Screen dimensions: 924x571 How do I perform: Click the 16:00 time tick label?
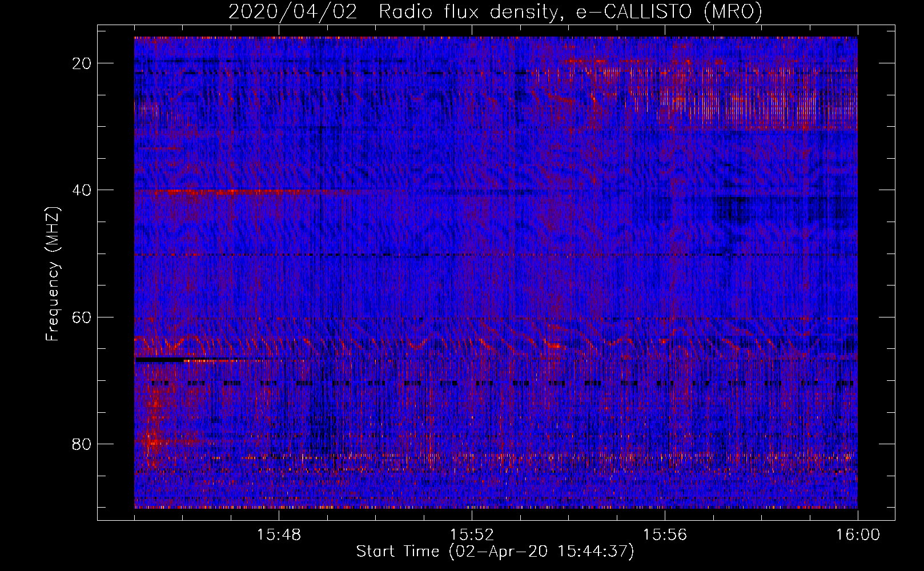[x=858, y=535]
